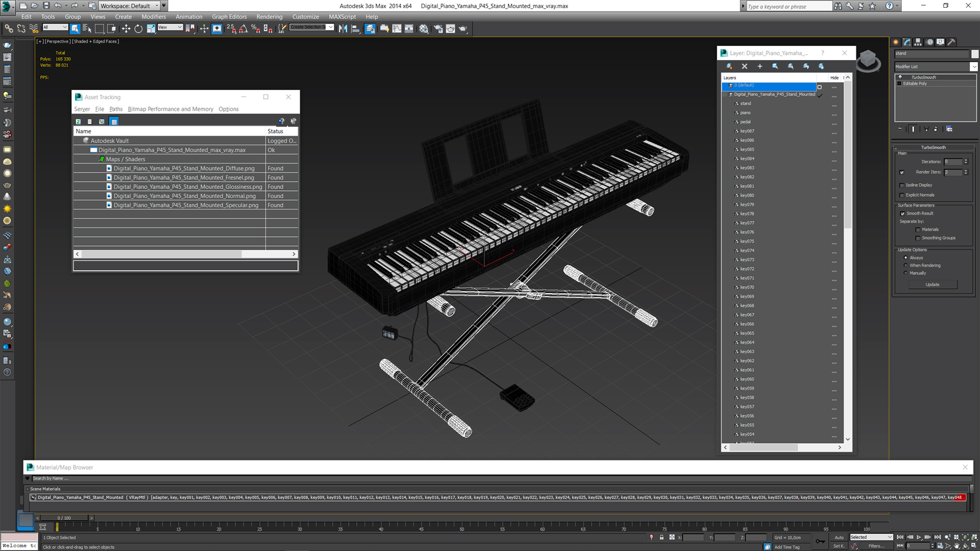Click the Update button in TurboSmooth
The image size is (980, 551).
tap(933, 285)
